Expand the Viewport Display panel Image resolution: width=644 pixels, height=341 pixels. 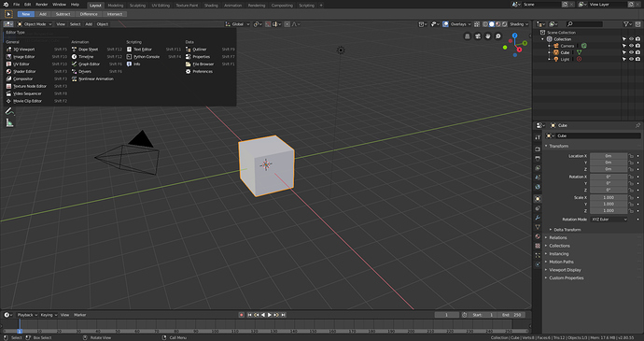point(565,270)
